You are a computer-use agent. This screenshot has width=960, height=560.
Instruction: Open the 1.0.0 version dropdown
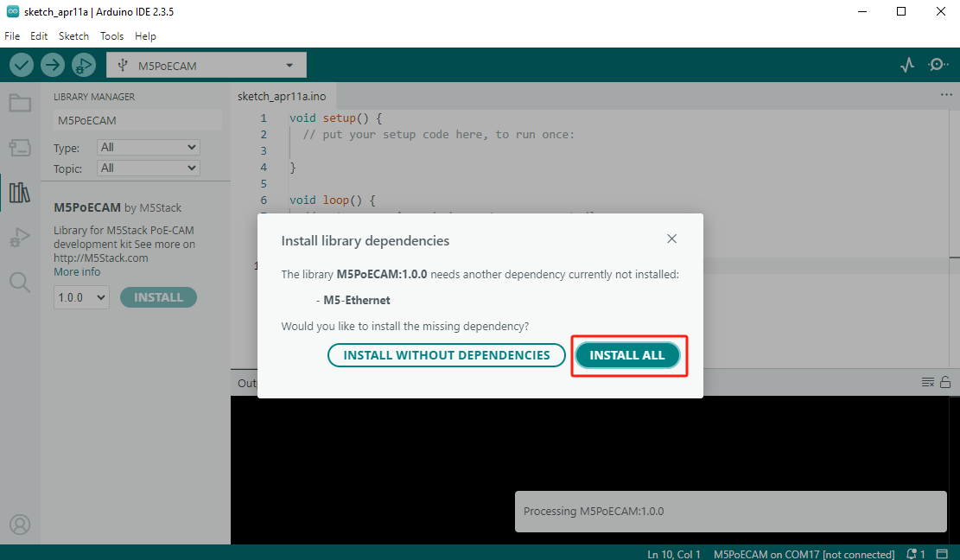(81, 297)
